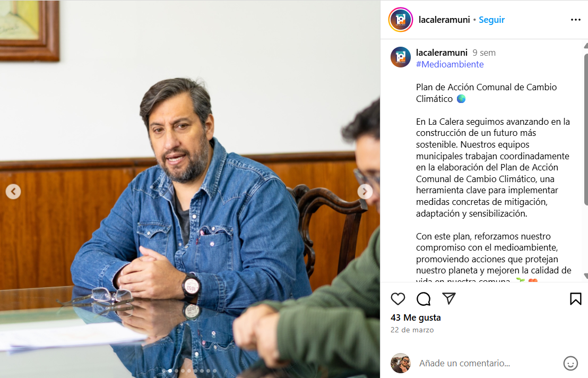Viewport: 588px width, 378px height.
Task: Go back to the previous carousel photo
Action: tap(13, 191)
